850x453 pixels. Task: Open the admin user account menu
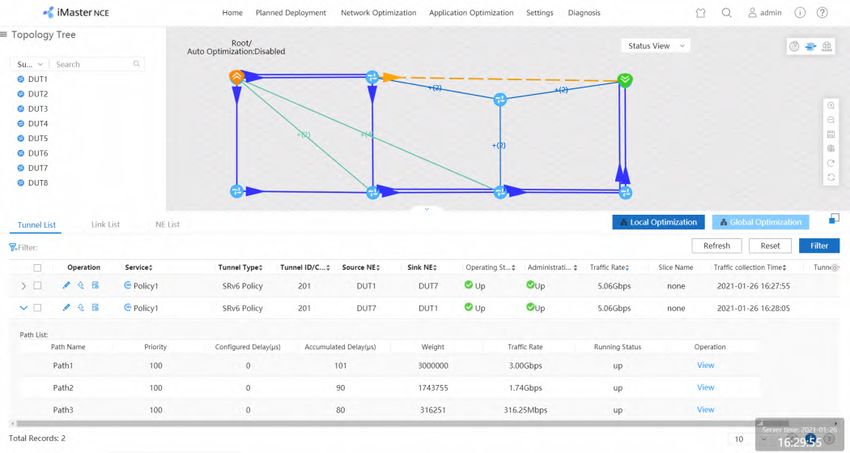coord(765,12)
